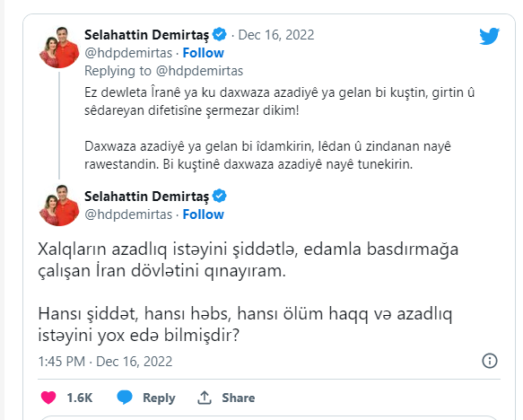Open the first tweet's profile avatar

coord(59,48)
